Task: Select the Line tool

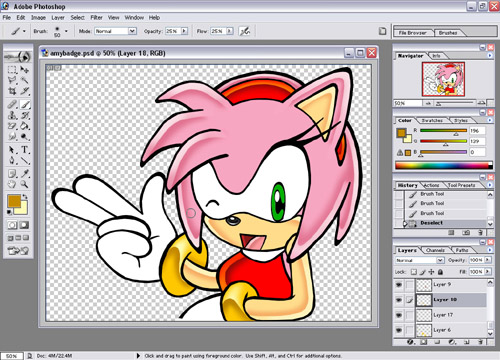Action: 24,160
